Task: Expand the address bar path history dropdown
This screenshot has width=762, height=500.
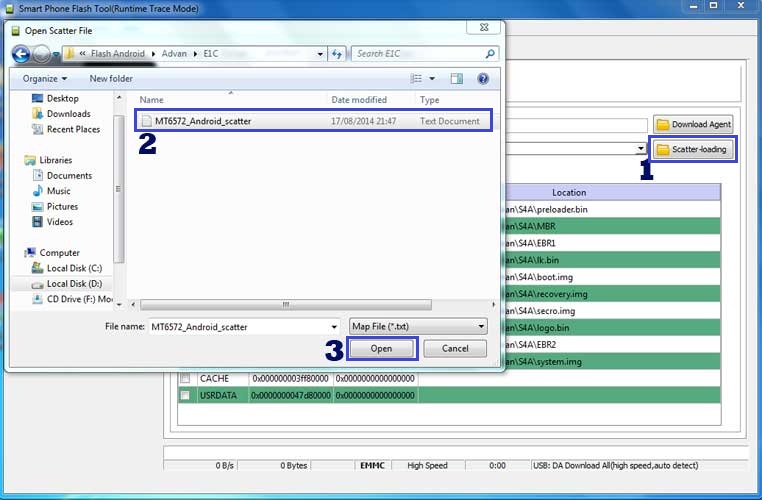Action: [320, 54]
